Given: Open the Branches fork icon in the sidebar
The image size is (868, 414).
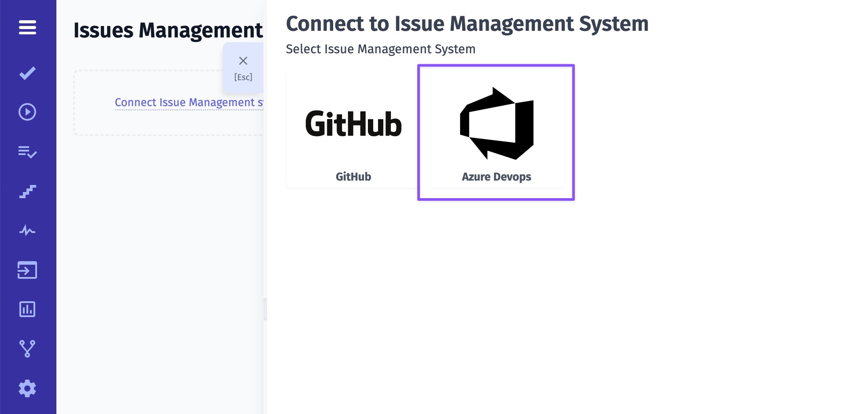Looking at the screenshot, I should pos(27,349).
